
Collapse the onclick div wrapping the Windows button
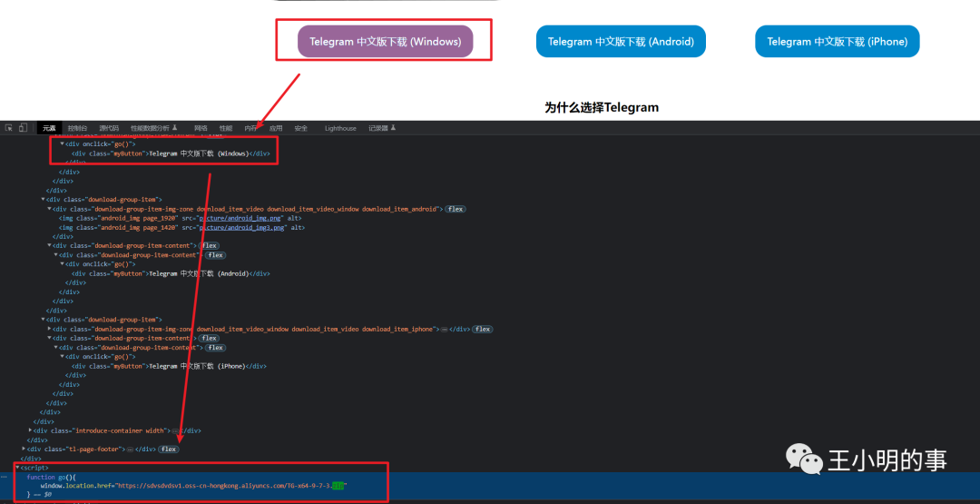(62, 143)
